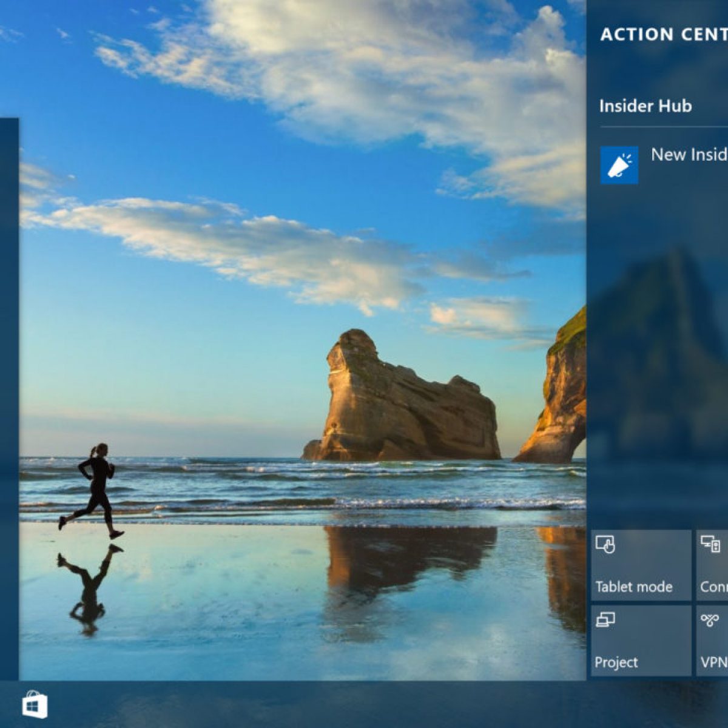Screen dimensions: 728x728
Task: Click the Project dual-screen icon
Action: pos(605,620)
